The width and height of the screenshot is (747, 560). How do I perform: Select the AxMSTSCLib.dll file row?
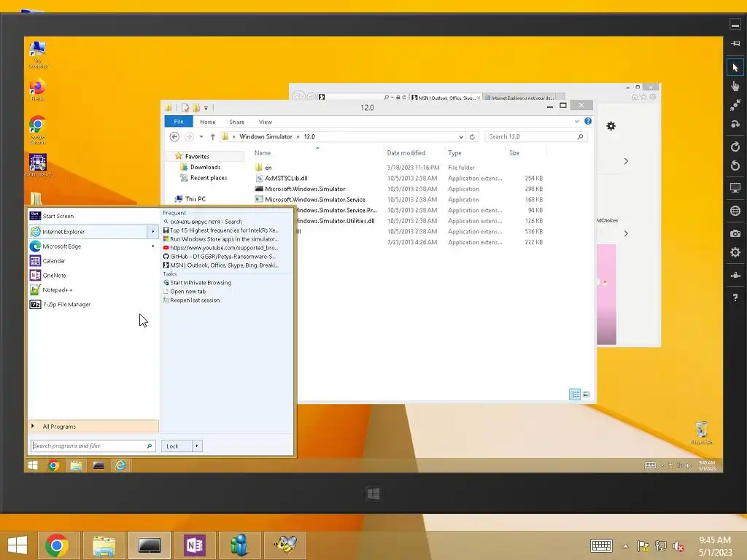coord(400,178)
